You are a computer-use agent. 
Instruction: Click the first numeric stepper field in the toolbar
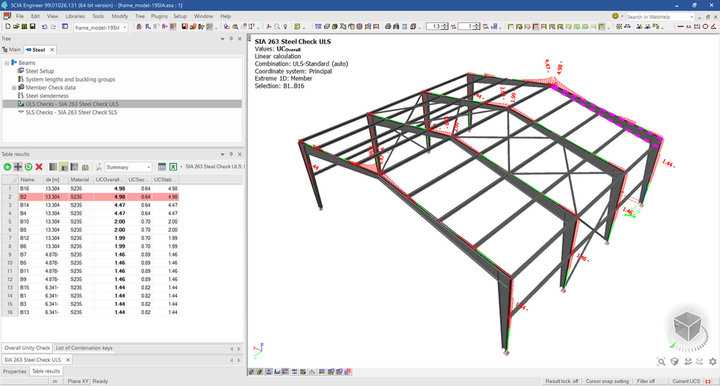click(437, 27)
